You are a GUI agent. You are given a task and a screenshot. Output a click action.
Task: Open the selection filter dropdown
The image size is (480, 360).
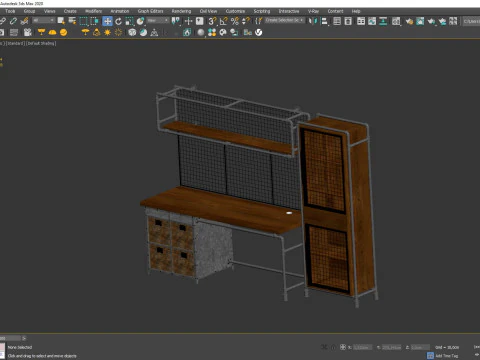[43, 21]
